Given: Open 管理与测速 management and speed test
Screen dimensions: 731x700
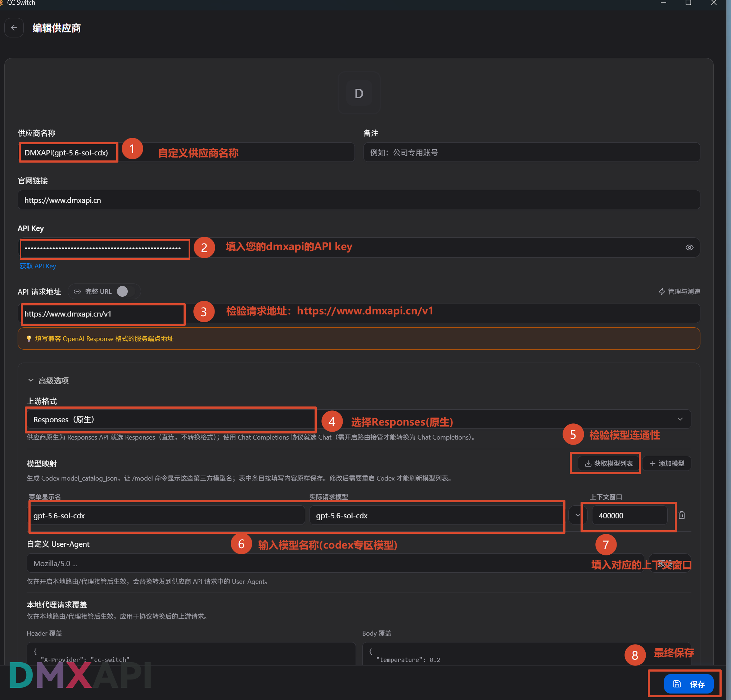Looking at the screenshot, I should coord(679,291).
